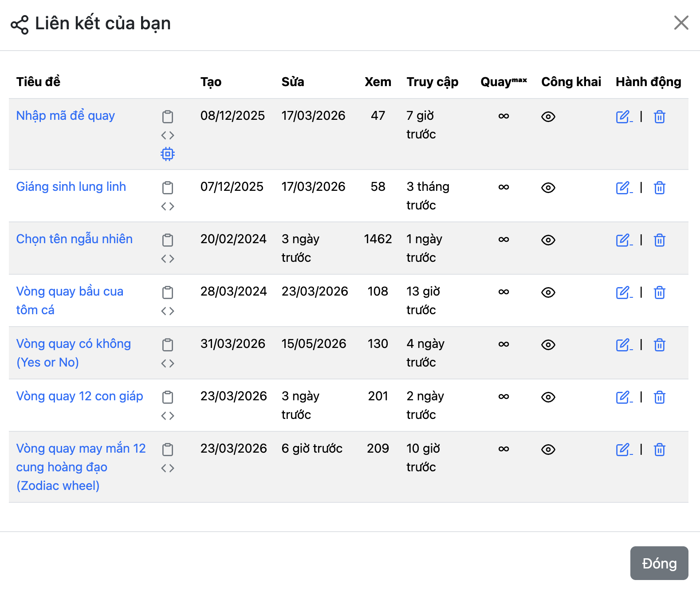Open chip settings icon for 'Nhập mã để quay'
700x592 pixels.
pyautogui.click(x=168, y=154)
